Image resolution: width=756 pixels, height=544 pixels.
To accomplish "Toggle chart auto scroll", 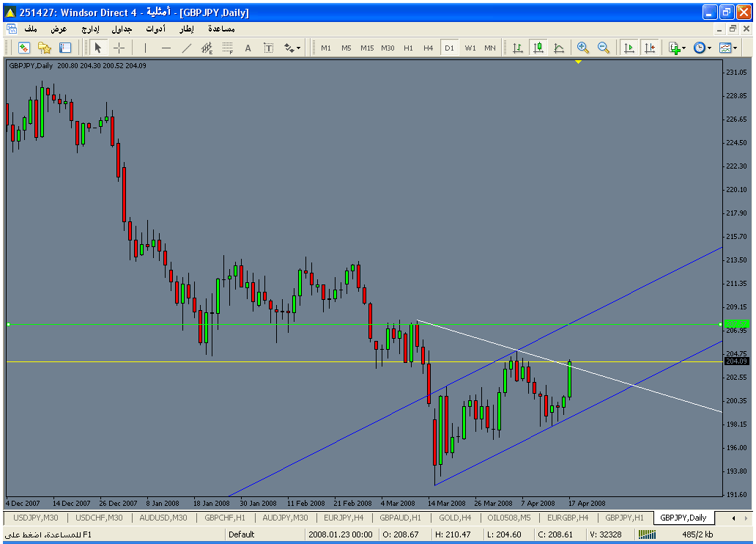I will click(x=629, y=48).
